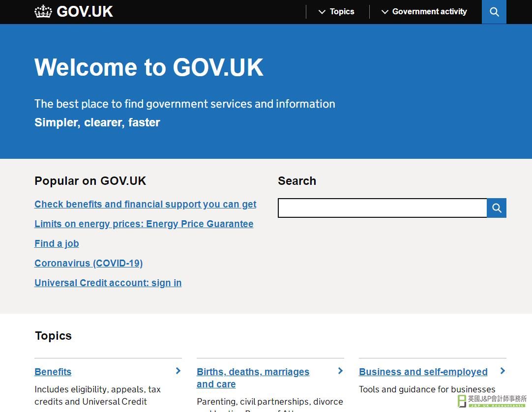Click the Welcome to GOV.UK heading
Image resolution: width=532 pixels, height=412 pixels.
click(148, 67)
